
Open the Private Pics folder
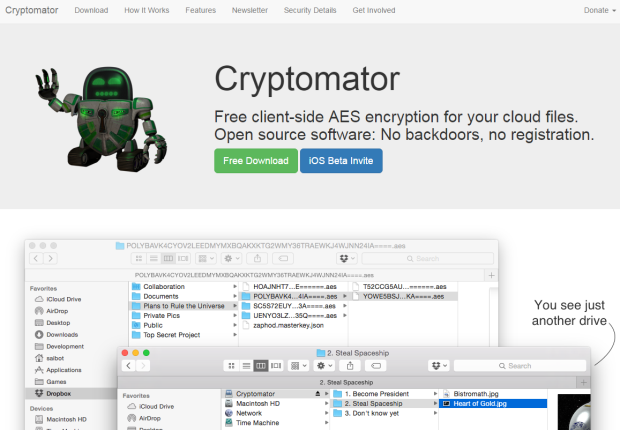(184, 316)
